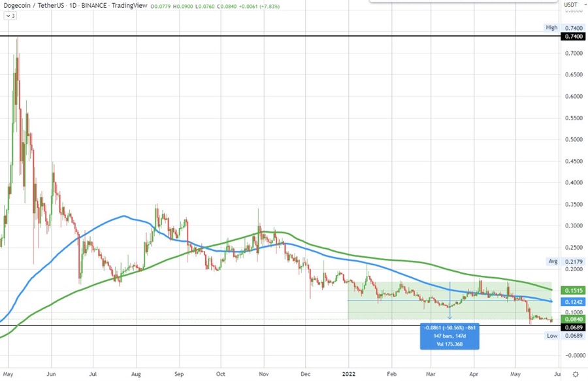Click the High label on price axis
This screenshot has width=588, height=381.
(x=552, y=27)
